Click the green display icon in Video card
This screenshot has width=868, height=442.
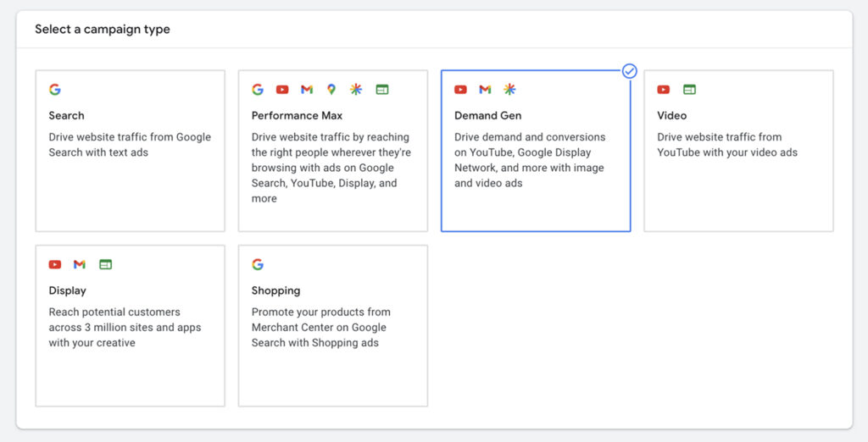coord(689,90)
